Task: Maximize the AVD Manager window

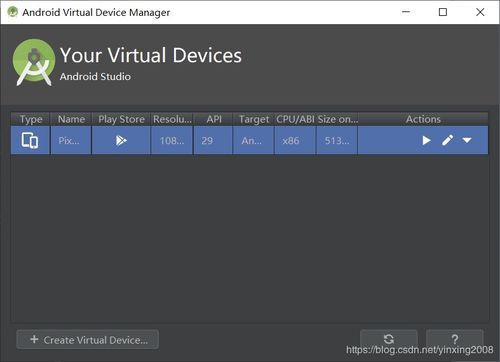Action: click(x=443, y=12)
